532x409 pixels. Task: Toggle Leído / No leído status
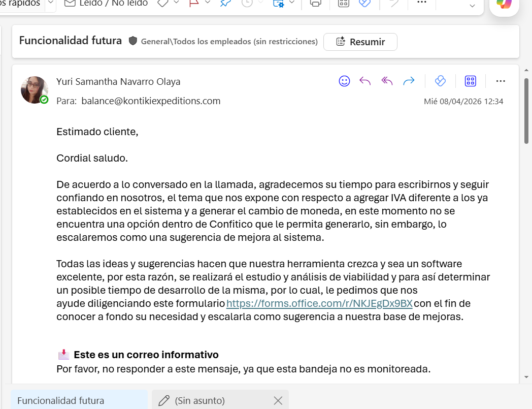tap(106, 3)
